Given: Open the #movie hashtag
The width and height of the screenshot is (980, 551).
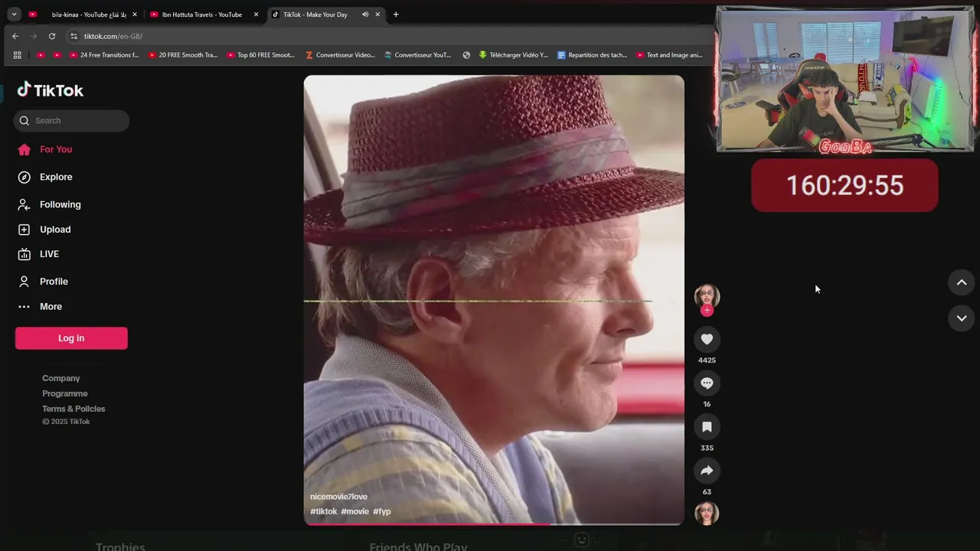Looking at the screenshot, I should 354,511.
